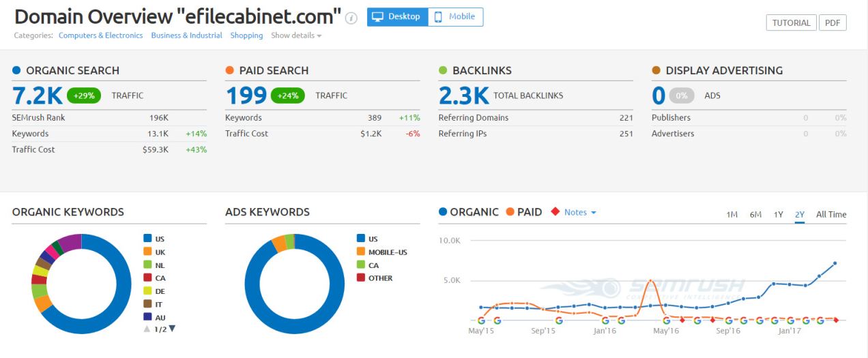Click the first Google marker above May'15
This screenshot has height=358, width=868.
click(x=481, y=320)
